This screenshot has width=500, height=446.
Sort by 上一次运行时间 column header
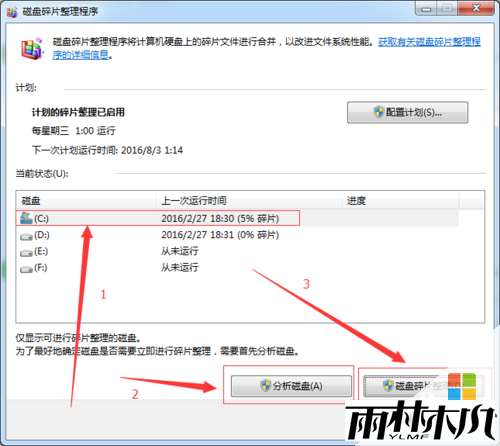[x=249, y=201]
